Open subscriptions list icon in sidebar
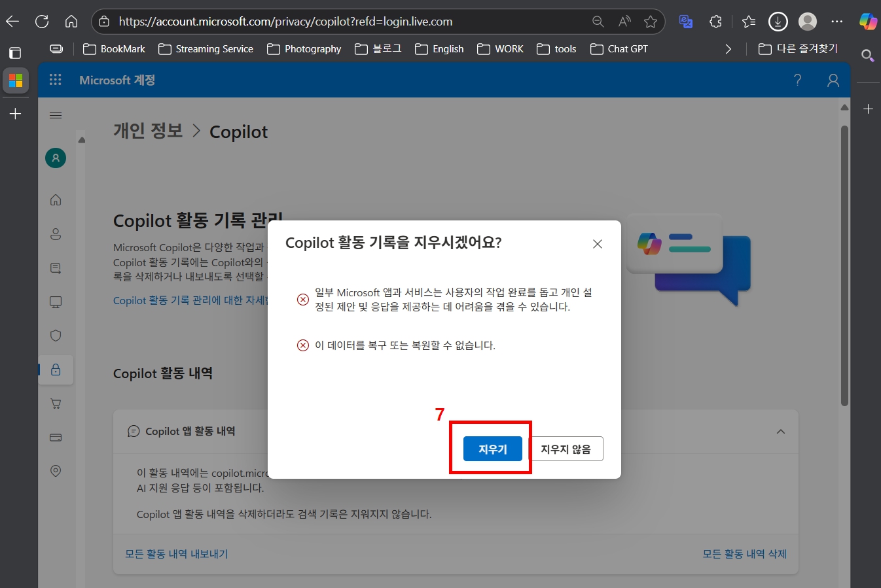The image size is (881, 588). tap(56, 268)
